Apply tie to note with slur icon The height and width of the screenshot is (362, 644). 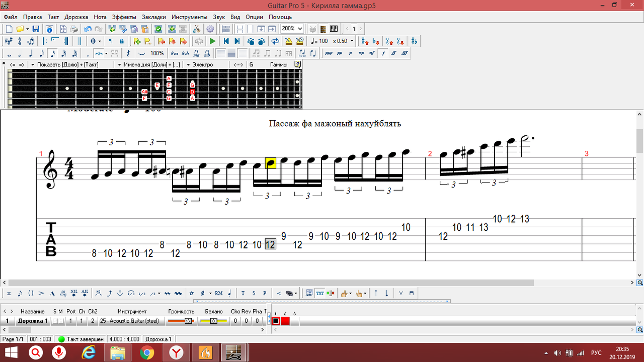[142, 53]
